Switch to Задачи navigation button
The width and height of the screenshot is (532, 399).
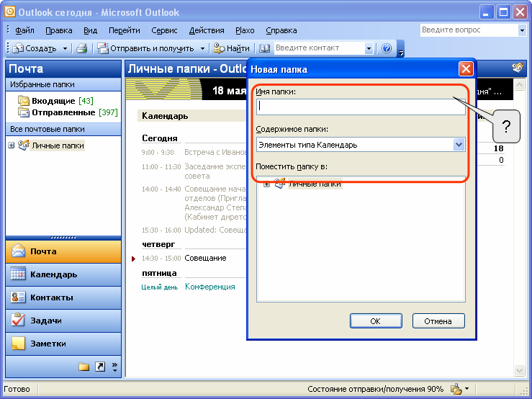point(63,320)
